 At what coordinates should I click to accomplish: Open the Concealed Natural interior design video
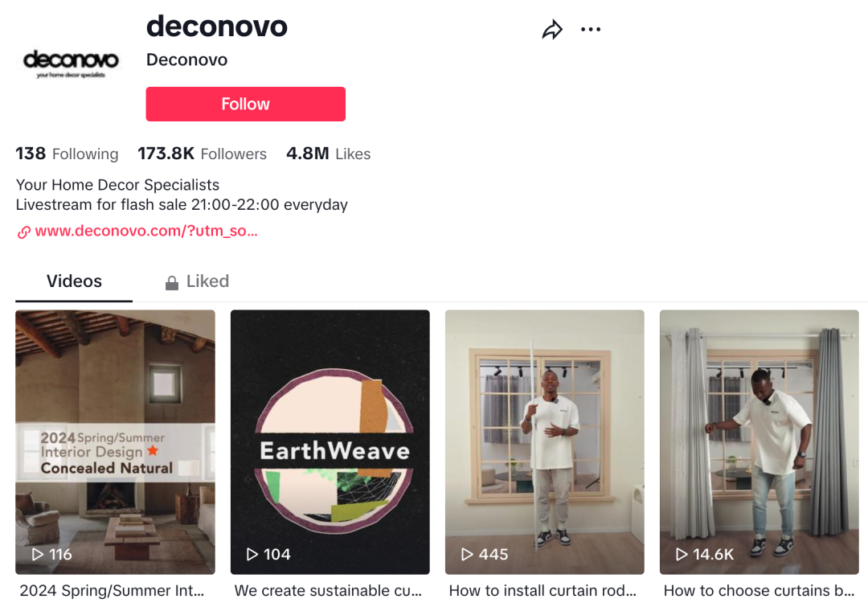(x=115, y=441)
